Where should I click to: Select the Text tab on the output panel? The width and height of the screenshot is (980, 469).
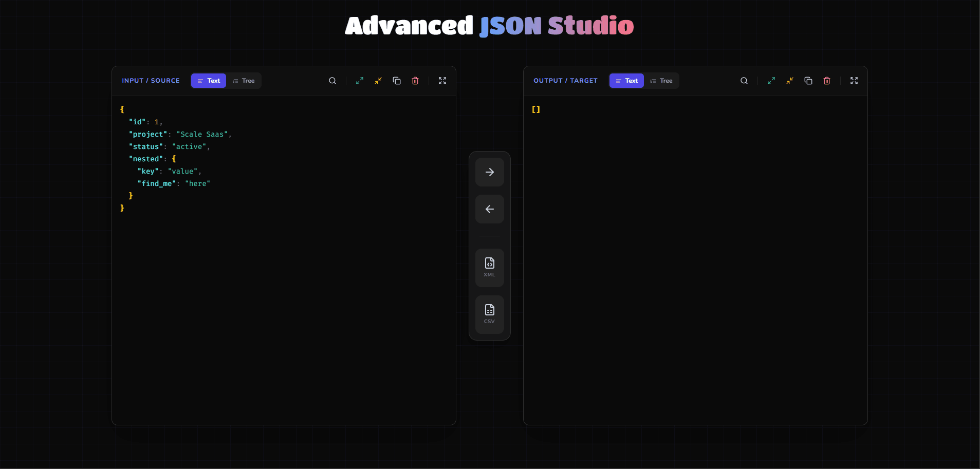pyautogui.click(x=626, y=81)
